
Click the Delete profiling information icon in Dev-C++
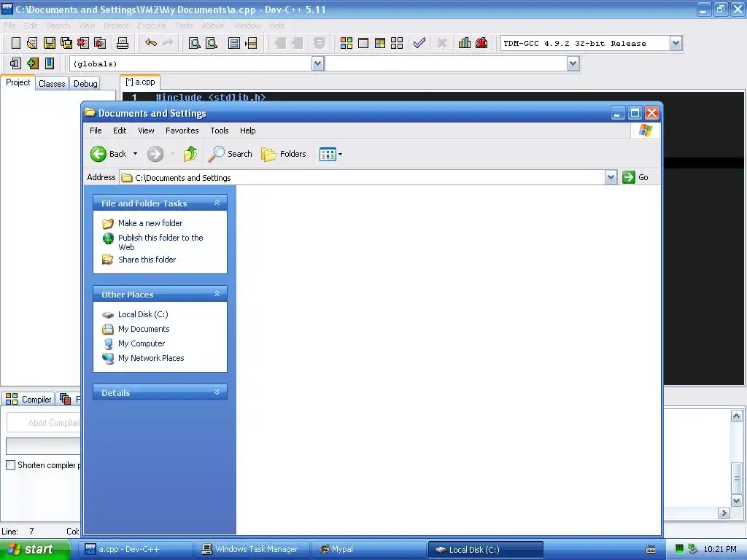coord(481,43)
